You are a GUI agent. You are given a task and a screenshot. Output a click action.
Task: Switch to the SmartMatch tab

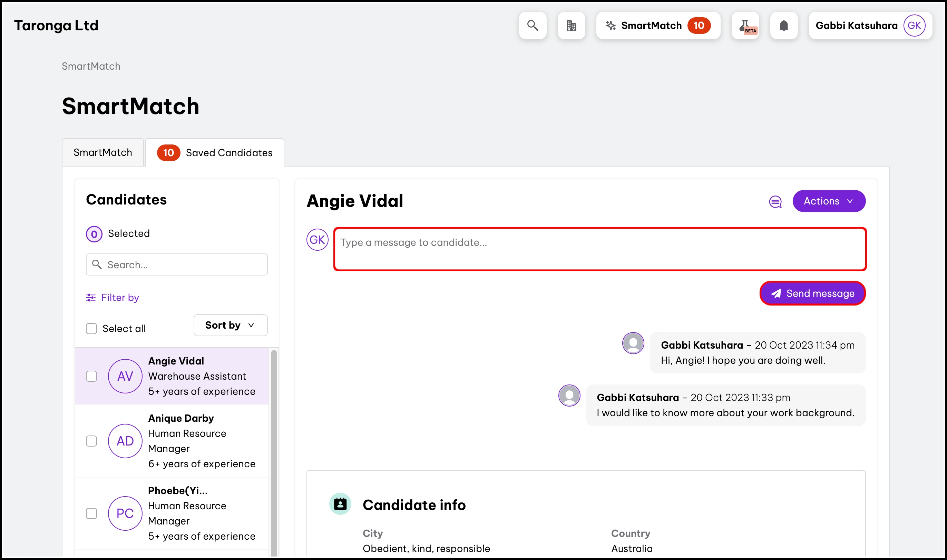(x=103, y=152)
